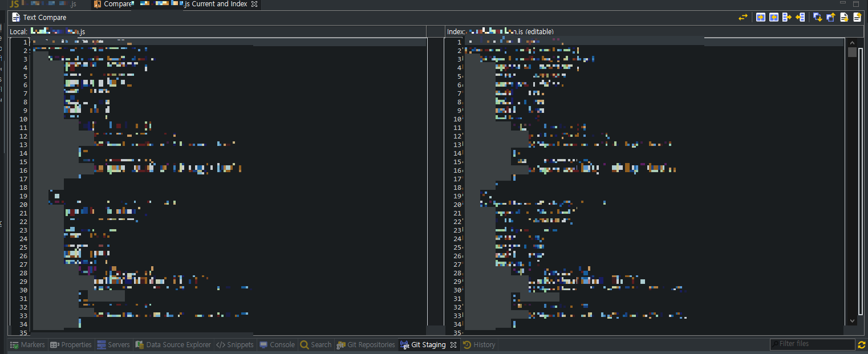Minimize the compare editor area

click(843, 3)
